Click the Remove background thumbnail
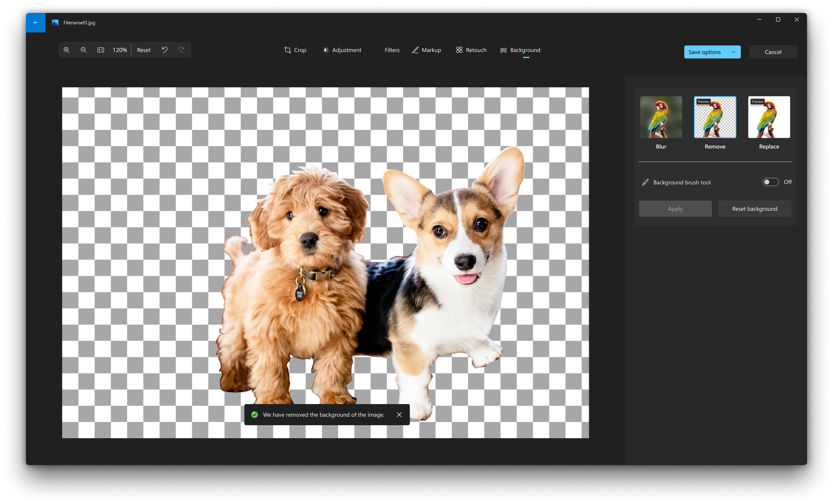This screenshot has height=504, width=833. [715, 117]
